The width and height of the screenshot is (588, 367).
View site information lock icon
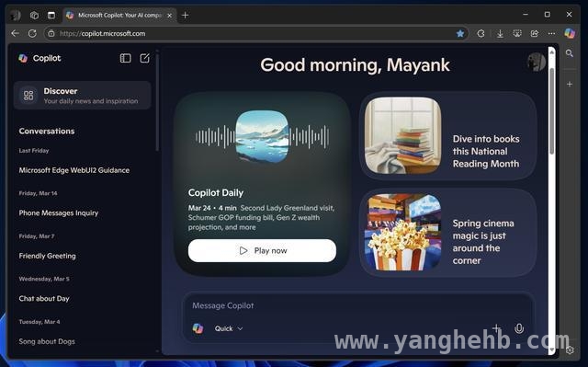coord(51,33)
